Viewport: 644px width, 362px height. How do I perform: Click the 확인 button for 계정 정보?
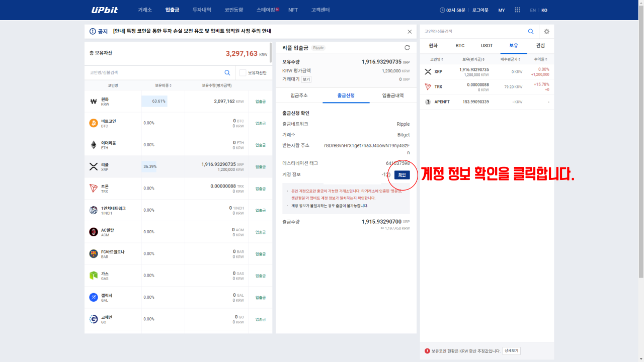402,175
